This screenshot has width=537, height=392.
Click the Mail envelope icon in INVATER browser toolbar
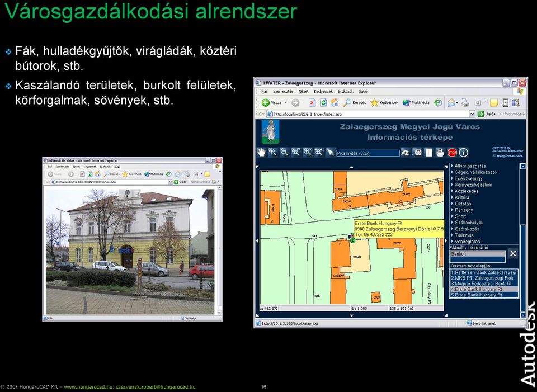(451, 103)
